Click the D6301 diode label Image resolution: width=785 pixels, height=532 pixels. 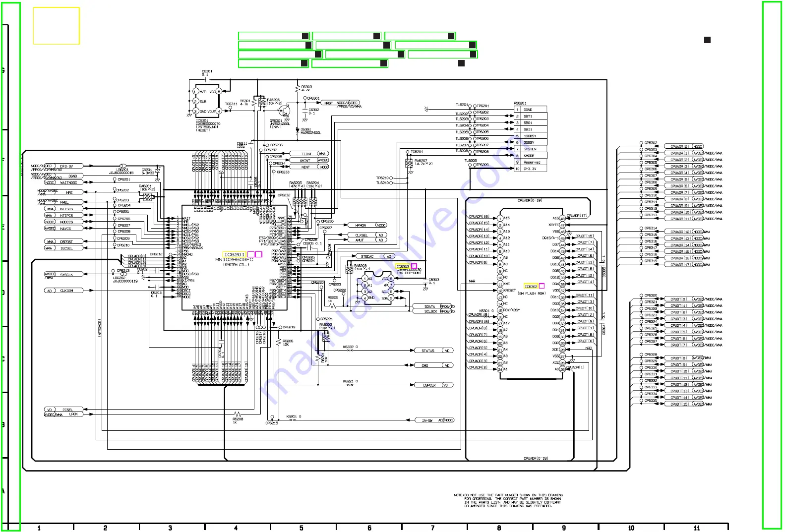coord(305,130)
